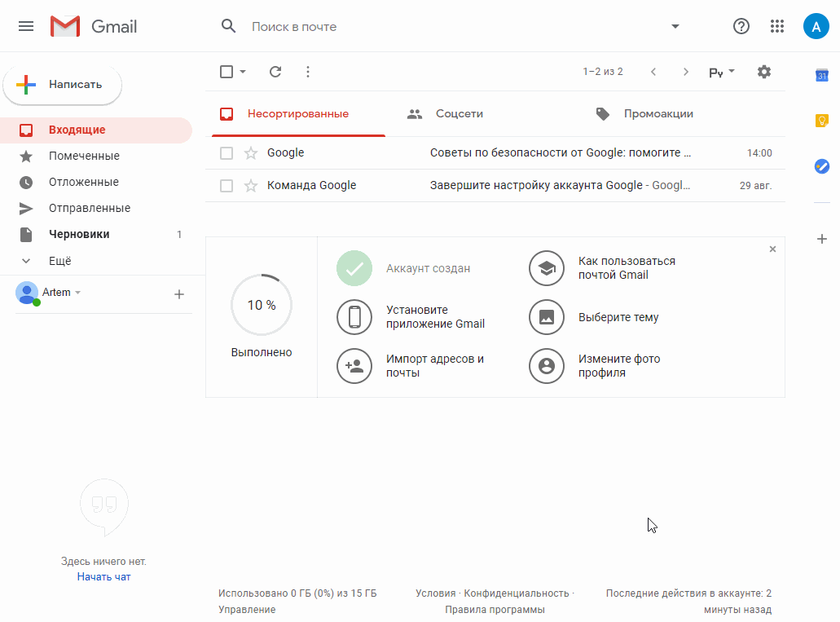This screenshot has height=622, width=840.
Task: Click the Установите приложение Gmail text
Action: pyautogui.click(x=435, y=317)
